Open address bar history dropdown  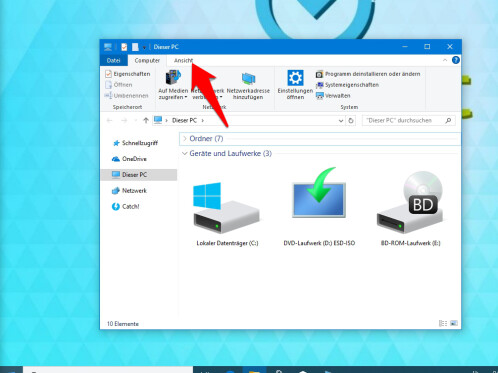tap(341, 121)
